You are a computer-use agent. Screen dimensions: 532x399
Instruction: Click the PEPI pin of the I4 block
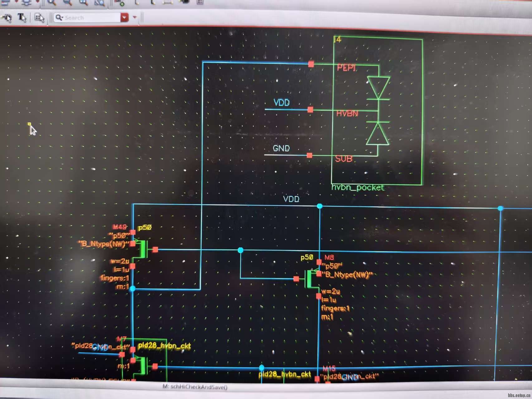(311, 64)
